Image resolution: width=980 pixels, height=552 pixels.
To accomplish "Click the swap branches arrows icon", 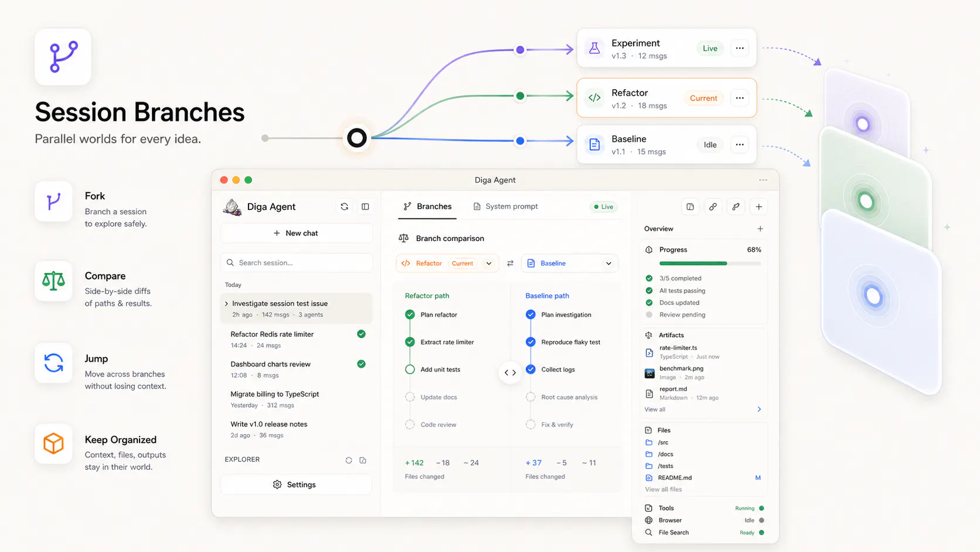I will (x=510, y=263).
